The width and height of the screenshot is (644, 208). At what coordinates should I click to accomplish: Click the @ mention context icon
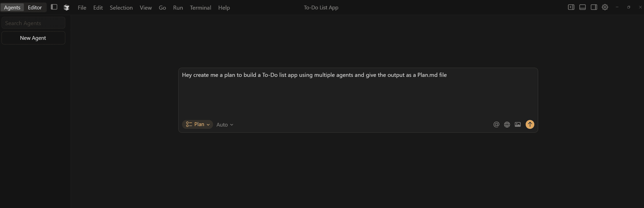[x=496, y=124]
